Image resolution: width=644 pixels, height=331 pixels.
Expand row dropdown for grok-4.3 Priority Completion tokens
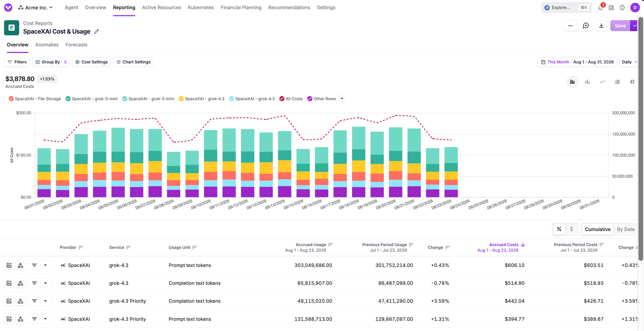tap(45, 301)
